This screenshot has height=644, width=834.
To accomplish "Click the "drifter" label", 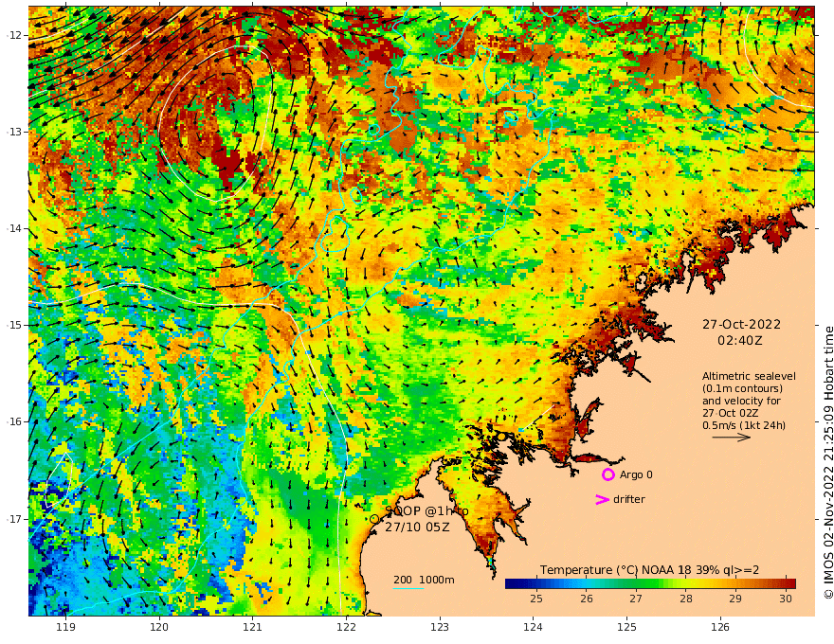I will click(629, 499).
